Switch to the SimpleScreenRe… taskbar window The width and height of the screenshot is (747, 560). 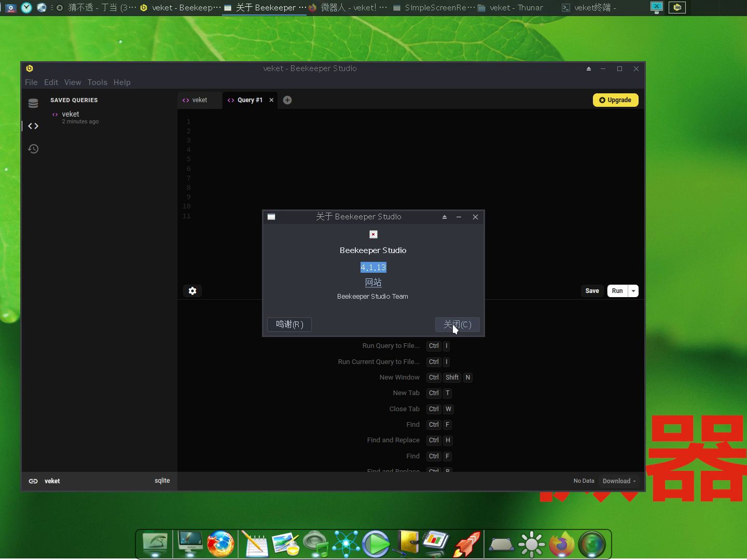point(434,8)
